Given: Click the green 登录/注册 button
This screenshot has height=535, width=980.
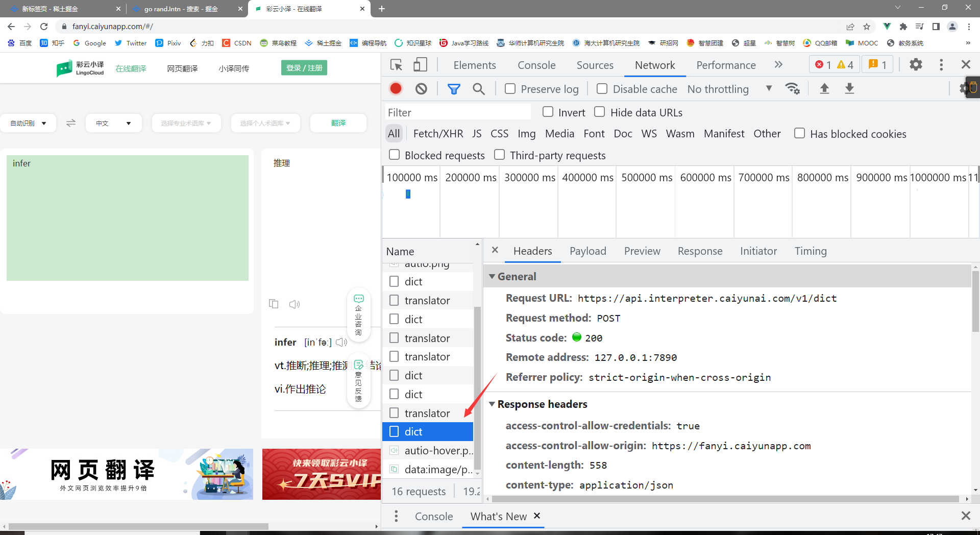Looking at the screenshot, I should click(304, 68).
